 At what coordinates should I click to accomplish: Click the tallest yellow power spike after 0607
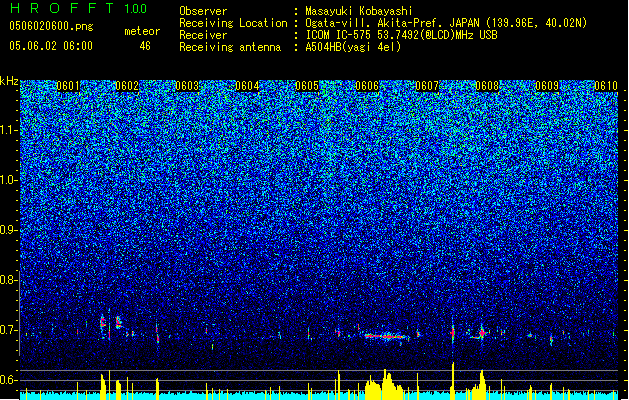[453, 380]
